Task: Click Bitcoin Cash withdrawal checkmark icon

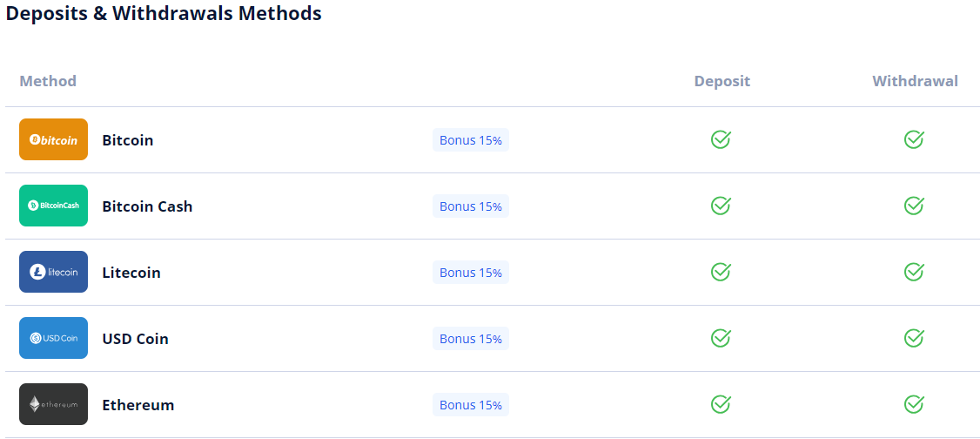Action: pos(914,206)
